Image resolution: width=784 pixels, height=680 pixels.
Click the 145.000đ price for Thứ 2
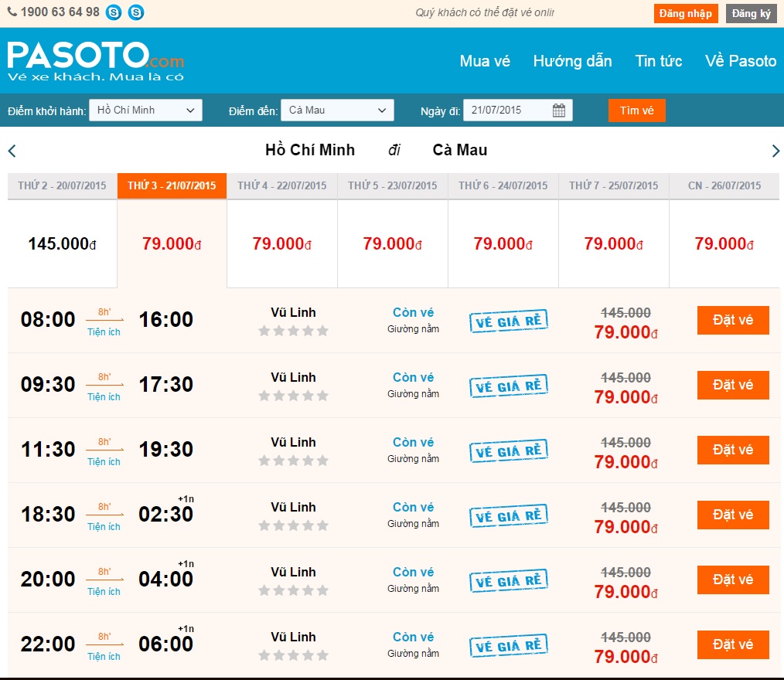[62, 244]
